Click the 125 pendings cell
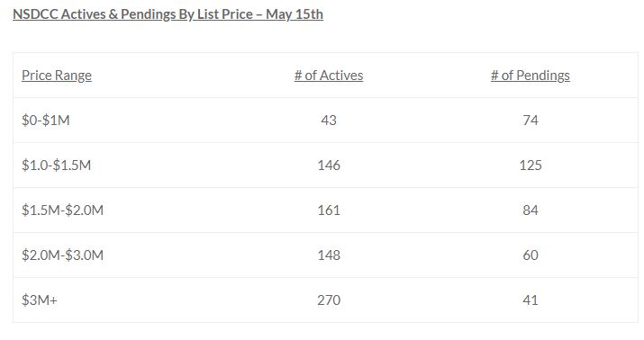This screenshot has height=340, width=644. pos(531,166)
